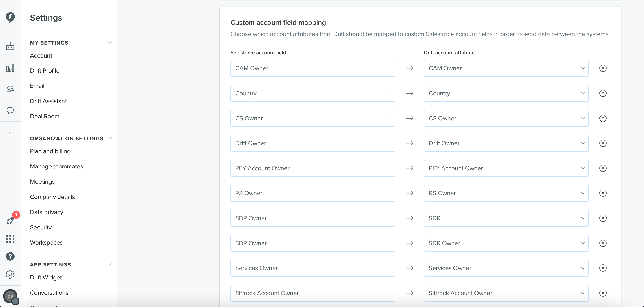Collapse the ORGANIZATION SETTINGS section

point(109,138)
